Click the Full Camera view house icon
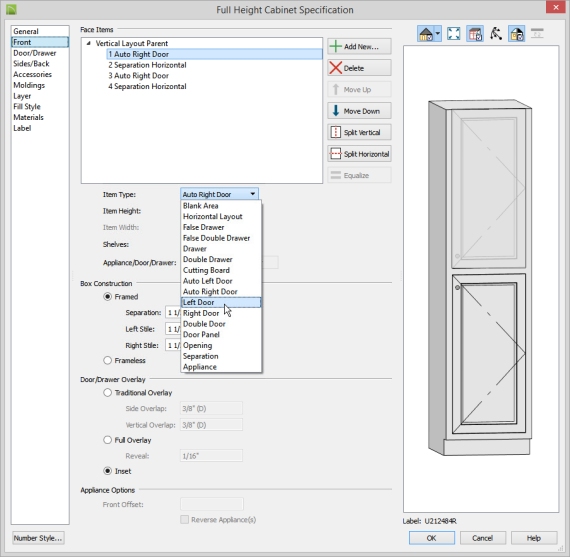This screenshot has width=570, height=557. coord(426,34)
